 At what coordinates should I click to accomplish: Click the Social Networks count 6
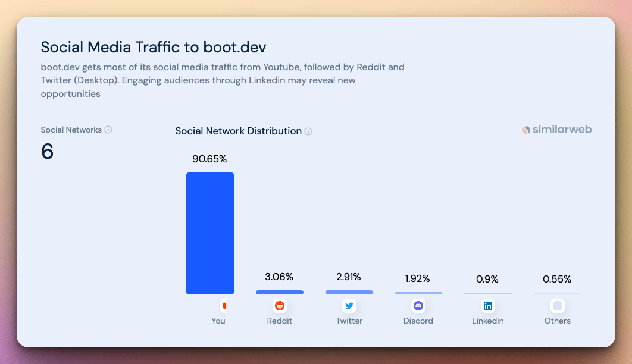[x=47, y=152]
